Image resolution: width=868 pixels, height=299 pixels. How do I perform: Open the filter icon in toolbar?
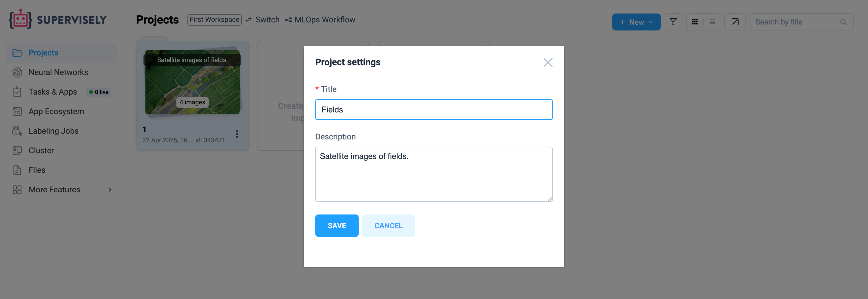click(x=673, y=22)
